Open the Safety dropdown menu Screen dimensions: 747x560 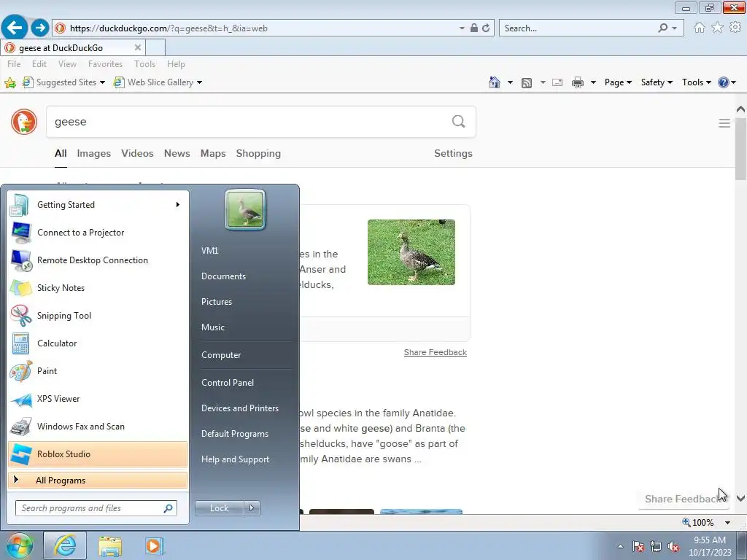point(657,82)
